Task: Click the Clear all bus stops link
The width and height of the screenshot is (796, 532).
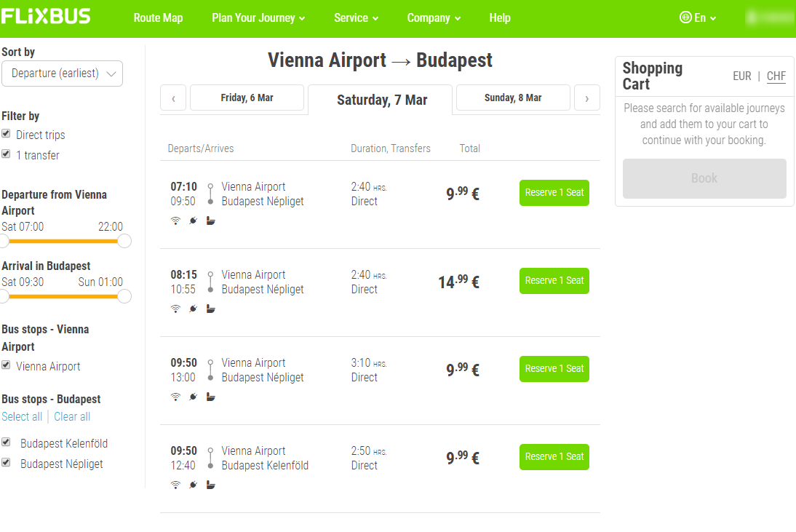Action: [72, 417]
